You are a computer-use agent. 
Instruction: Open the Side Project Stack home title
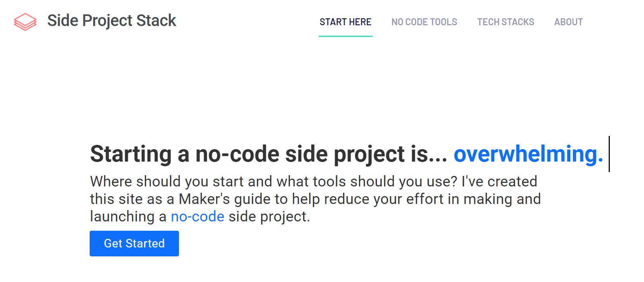click(x=112, y=21)
